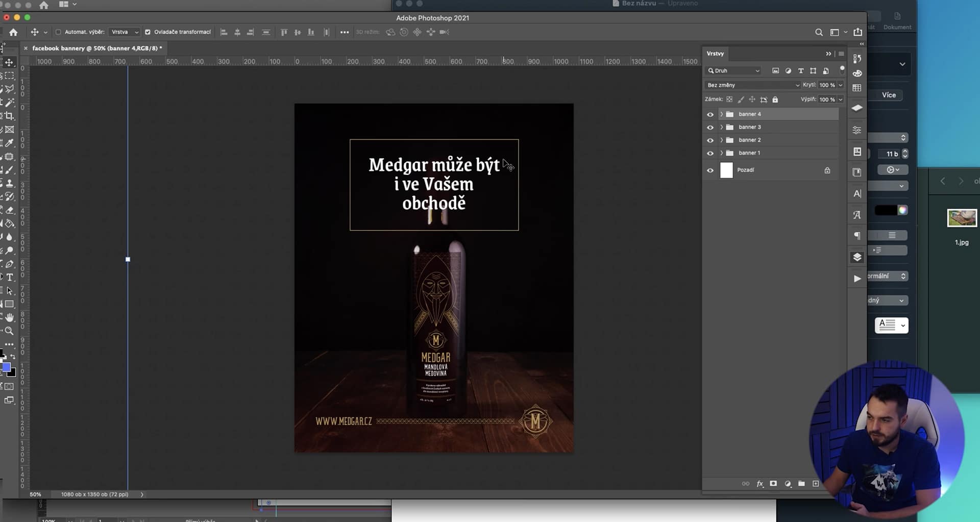Filter layers by type layers
The height and width of the screenshot is (522, 980).
click(x=800, y=71)
